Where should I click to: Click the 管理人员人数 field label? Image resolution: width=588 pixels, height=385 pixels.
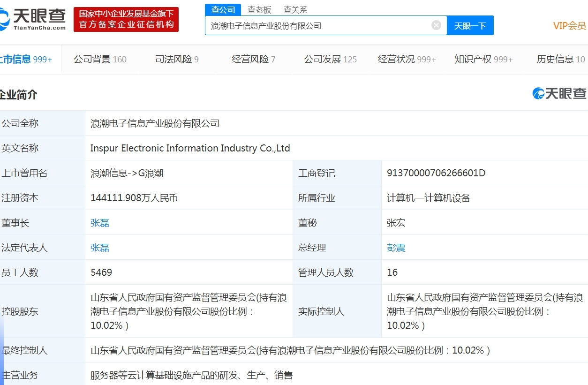point(326,272)
